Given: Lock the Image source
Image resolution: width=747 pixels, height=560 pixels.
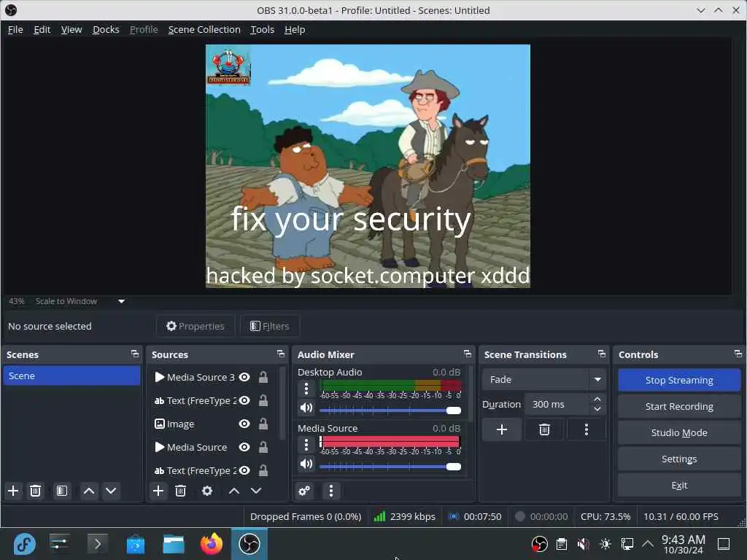Looking at the screenshot, I should [x=263, y=424].
